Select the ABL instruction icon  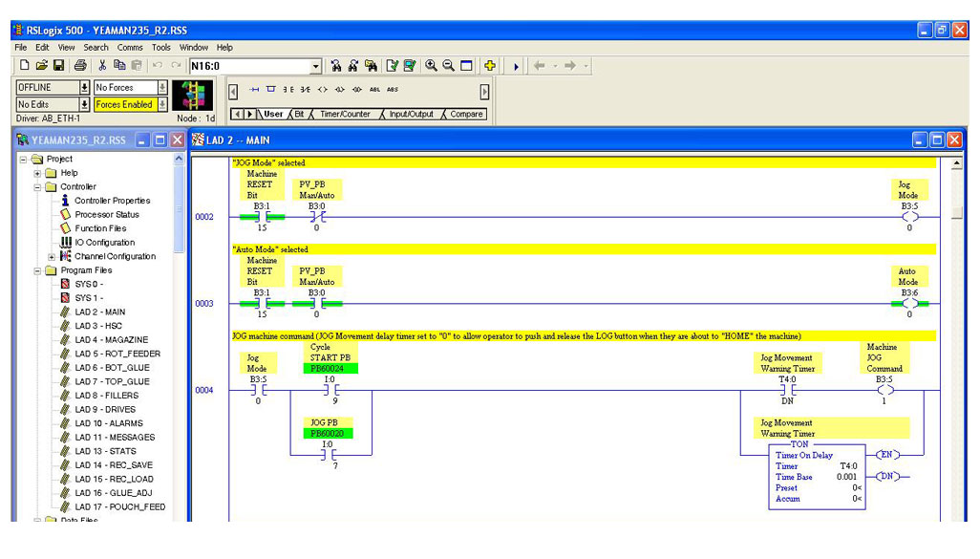point(374,89)
